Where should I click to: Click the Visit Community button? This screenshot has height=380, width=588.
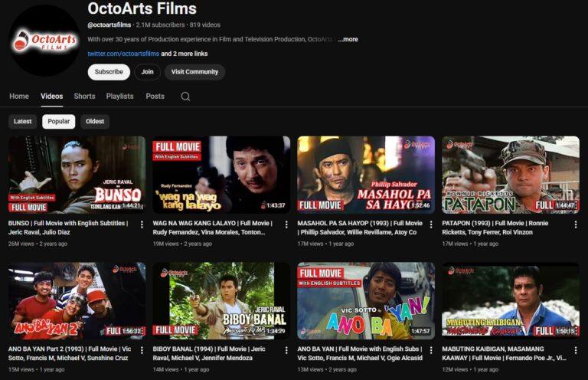click(194, 72)
